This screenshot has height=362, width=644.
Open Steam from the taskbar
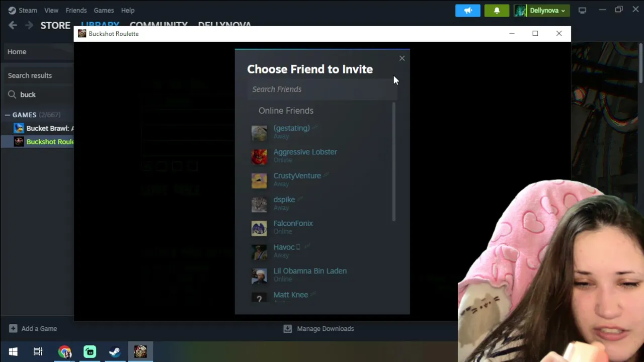115,351
